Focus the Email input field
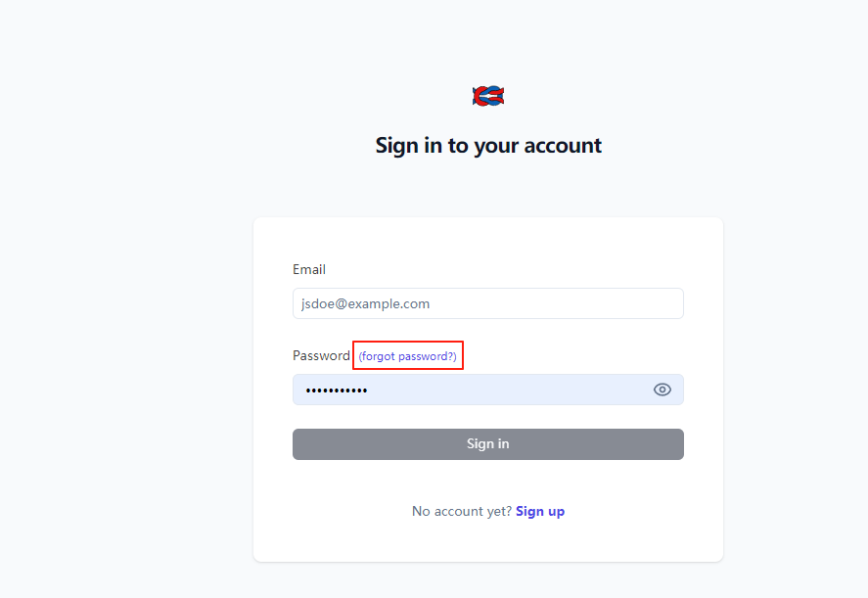868x598 pixels. [487, 303]
